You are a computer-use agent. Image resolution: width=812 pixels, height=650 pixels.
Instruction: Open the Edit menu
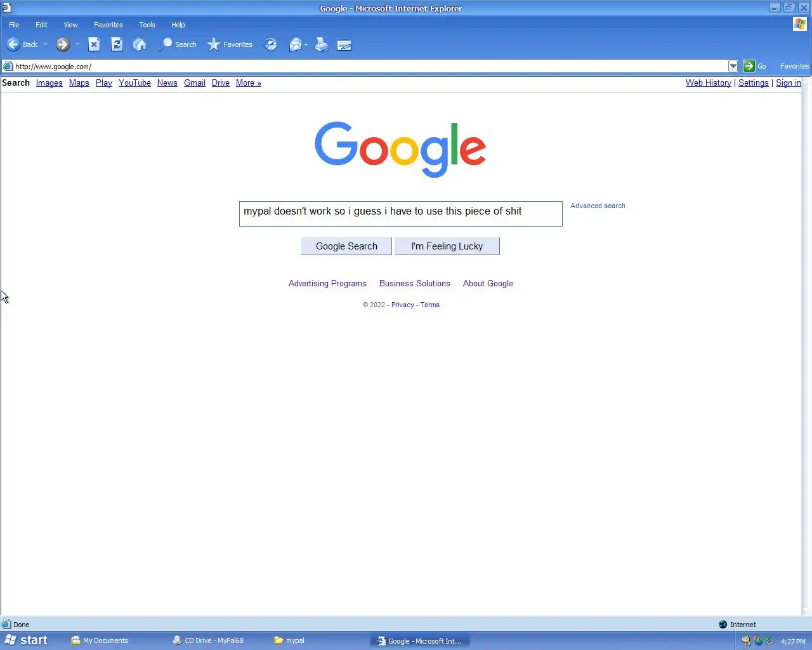point(41,25)
